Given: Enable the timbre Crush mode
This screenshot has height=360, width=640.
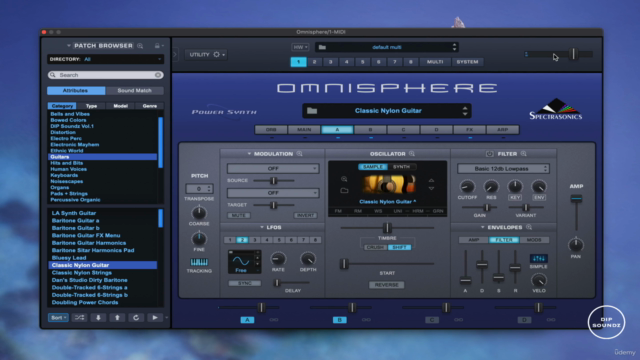Looking at the screenshot, I should pyautogui.click(x=374, y=247).
